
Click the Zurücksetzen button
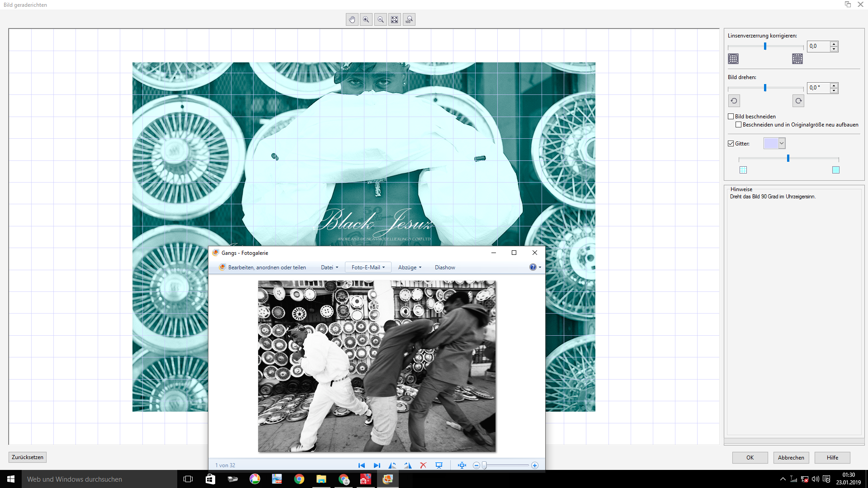(28, 457)
